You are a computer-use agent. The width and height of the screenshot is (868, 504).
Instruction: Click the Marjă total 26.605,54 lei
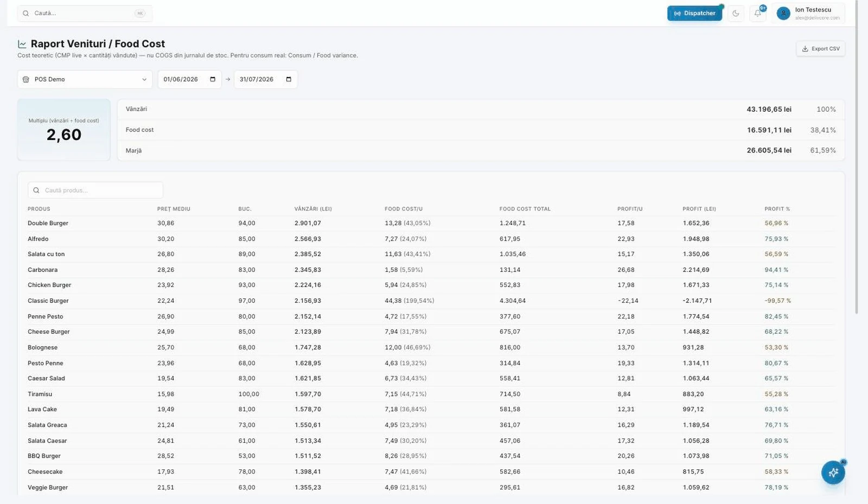[769, 150]
